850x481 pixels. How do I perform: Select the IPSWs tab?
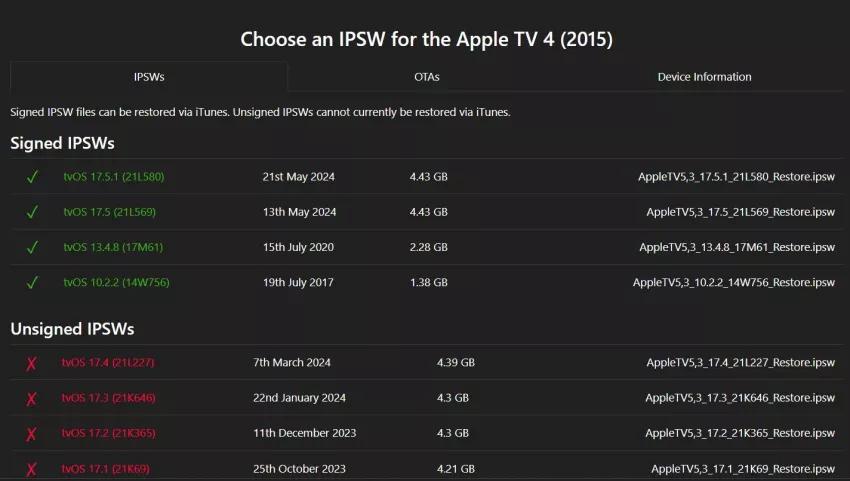[x=149, y=77]
